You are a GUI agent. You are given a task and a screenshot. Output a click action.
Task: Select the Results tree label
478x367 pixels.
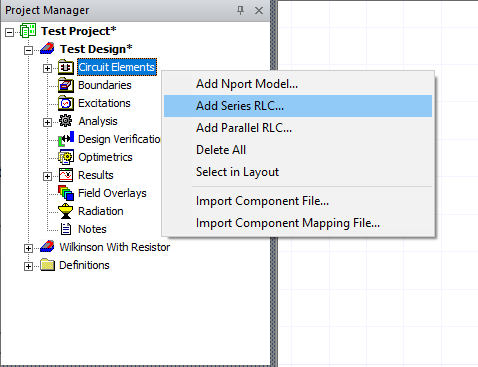[96, 175]
